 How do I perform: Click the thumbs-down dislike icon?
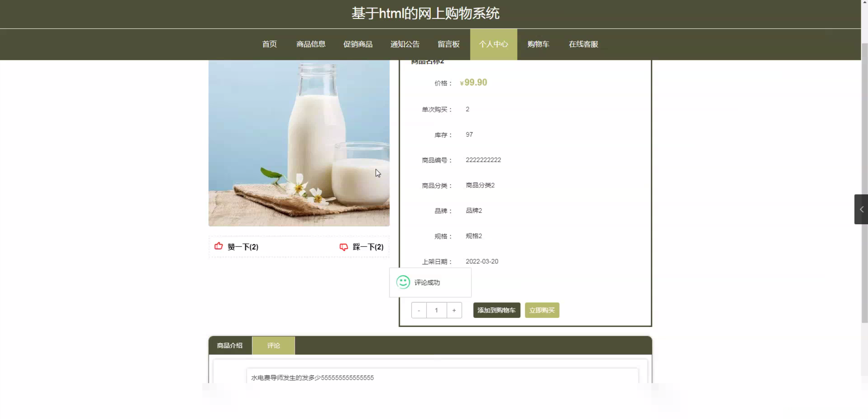coord(344,247)
